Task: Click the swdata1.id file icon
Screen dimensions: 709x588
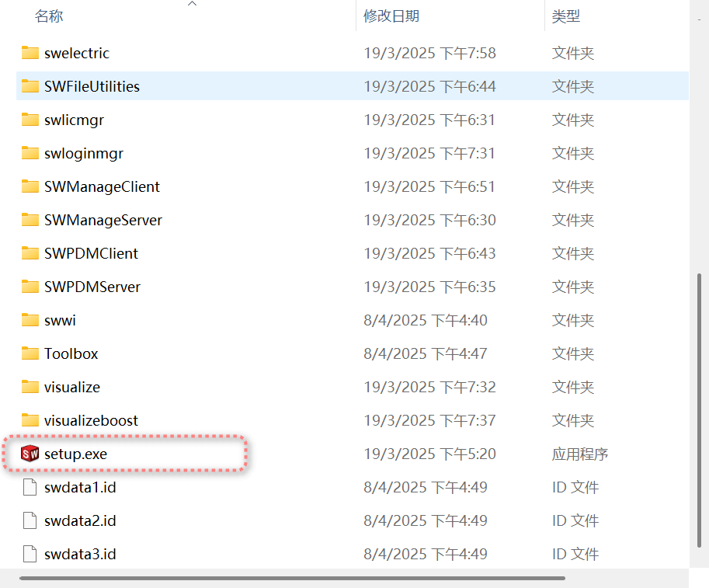Action: tap(30, 487)
